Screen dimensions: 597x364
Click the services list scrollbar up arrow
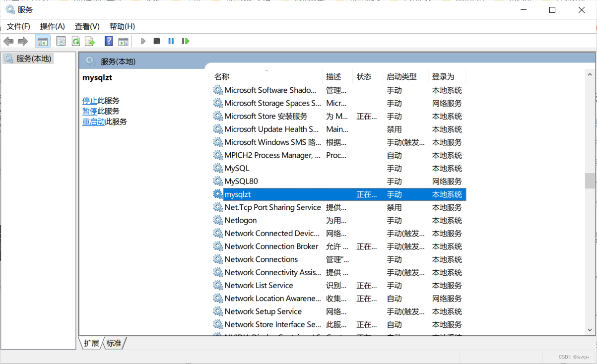pyautogui.click(x=590, y=75)
